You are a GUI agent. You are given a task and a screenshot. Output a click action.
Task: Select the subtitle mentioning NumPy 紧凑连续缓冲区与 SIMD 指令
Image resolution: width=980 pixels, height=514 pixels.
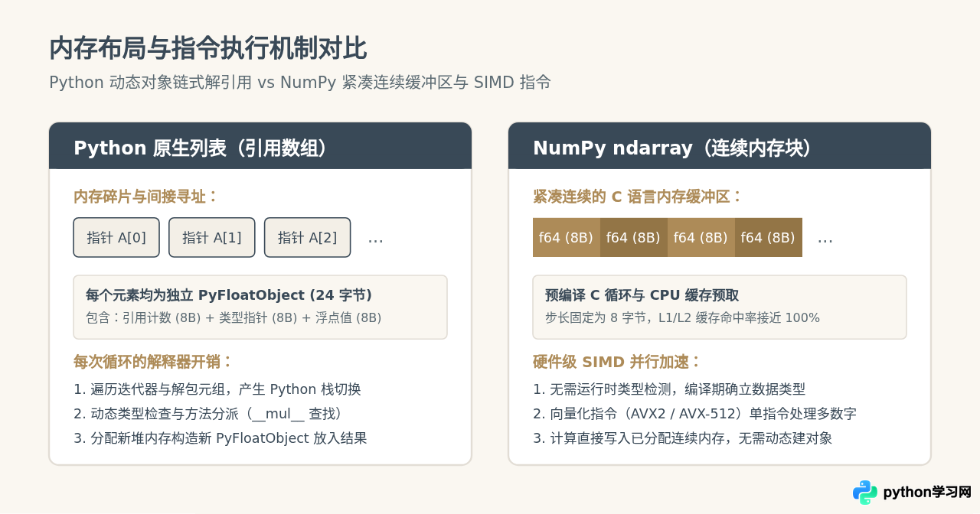tap(300, 82)
